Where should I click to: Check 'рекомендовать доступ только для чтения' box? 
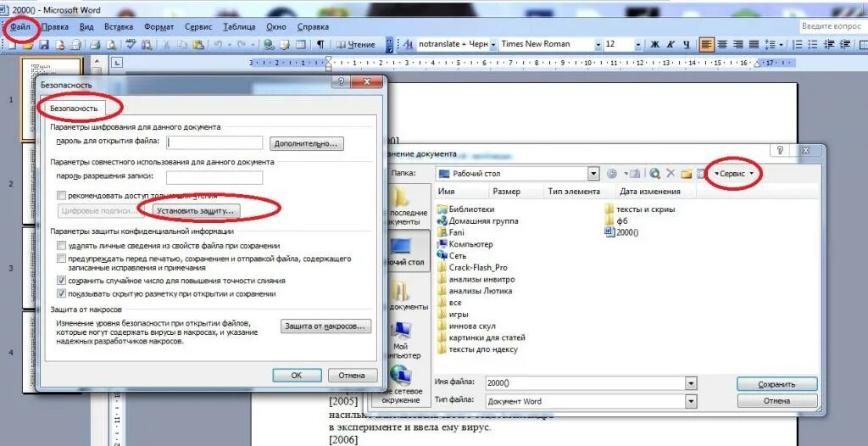coord(61,196)
